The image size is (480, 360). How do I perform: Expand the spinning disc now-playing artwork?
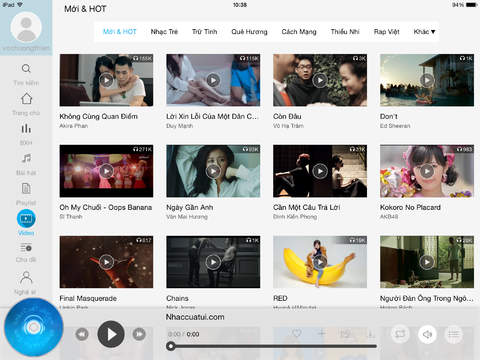pos(33,327)
